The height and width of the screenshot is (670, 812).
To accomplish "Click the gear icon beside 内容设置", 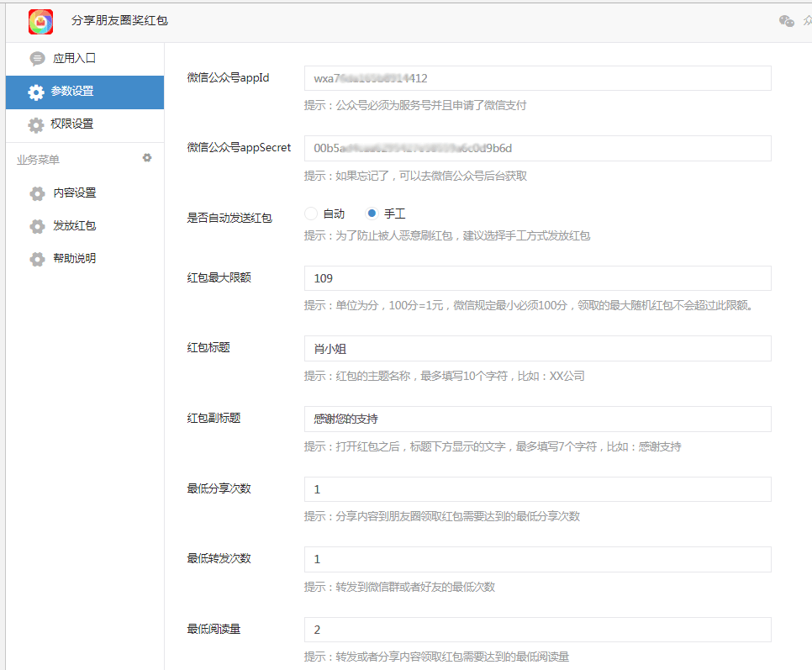I will coord(37,193).
